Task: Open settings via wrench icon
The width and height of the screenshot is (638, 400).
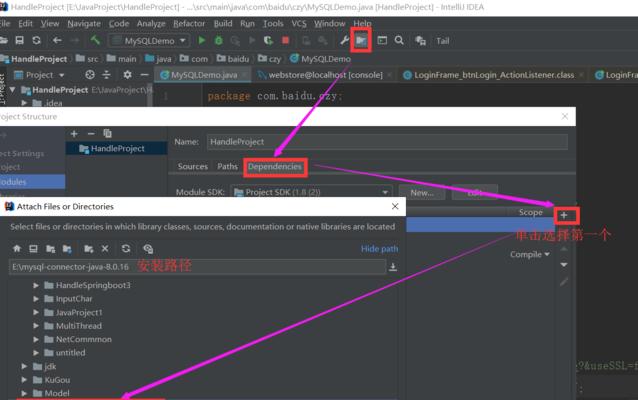Action: click(344, 40)
